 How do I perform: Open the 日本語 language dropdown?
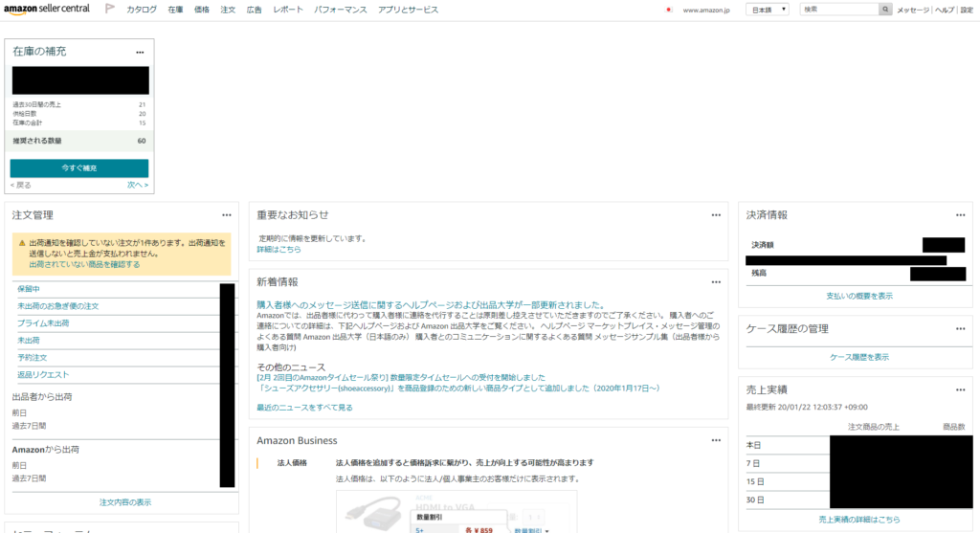click(x=768, y=10)
